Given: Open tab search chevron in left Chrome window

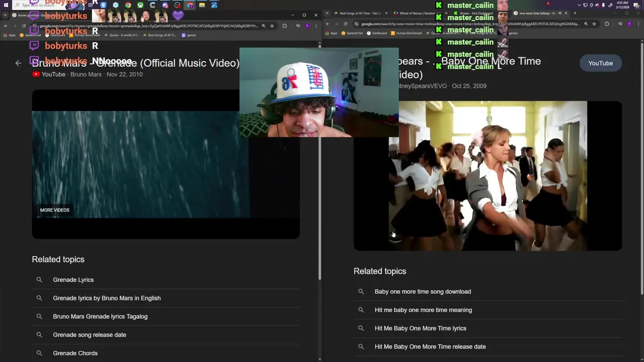Looking at the screenshot, I should [x=6, y=15].
